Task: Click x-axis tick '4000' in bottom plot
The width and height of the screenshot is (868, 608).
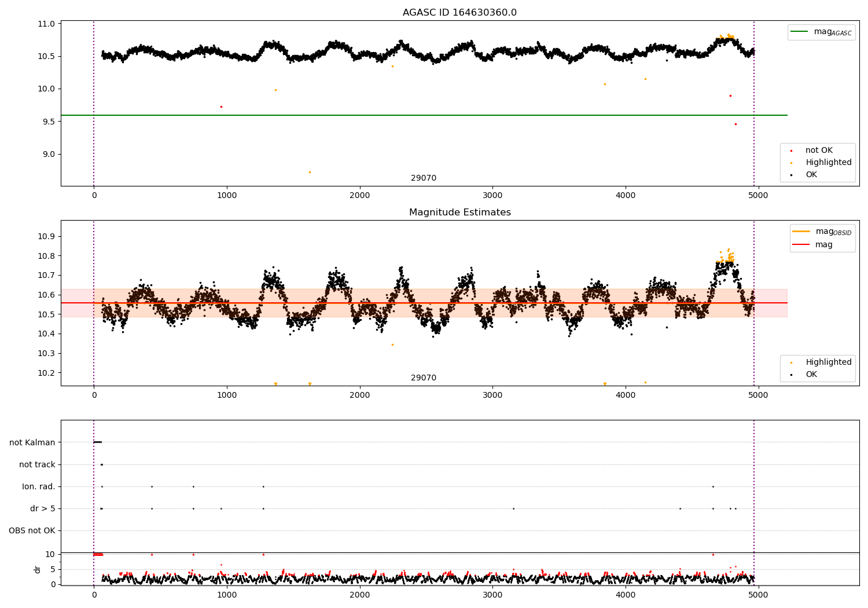Action: (626, 595)
